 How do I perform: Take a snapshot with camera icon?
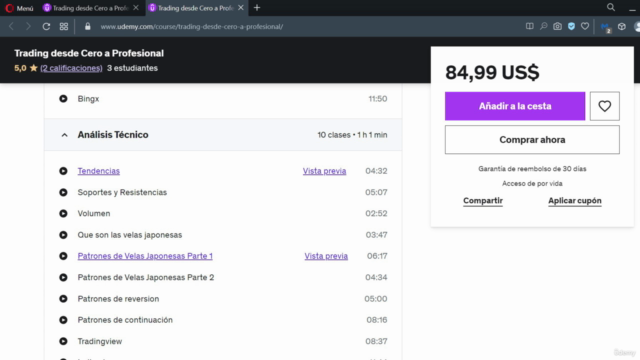[x=557, y=26]
